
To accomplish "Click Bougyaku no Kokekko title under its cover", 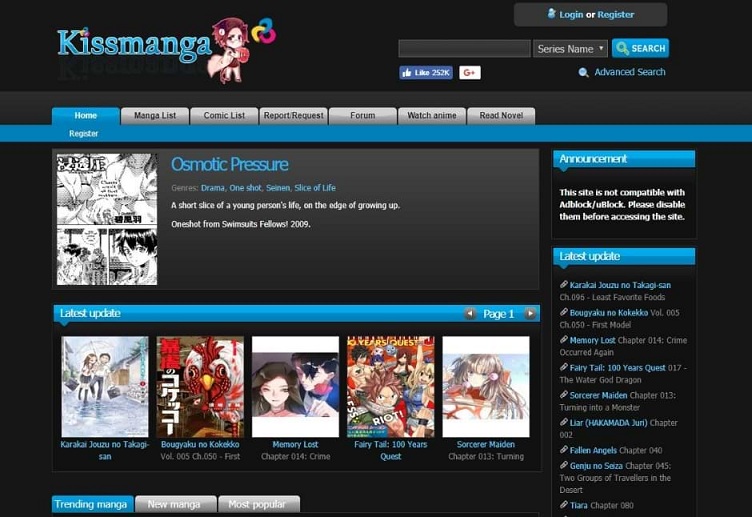I will click(x=200, y=445).
